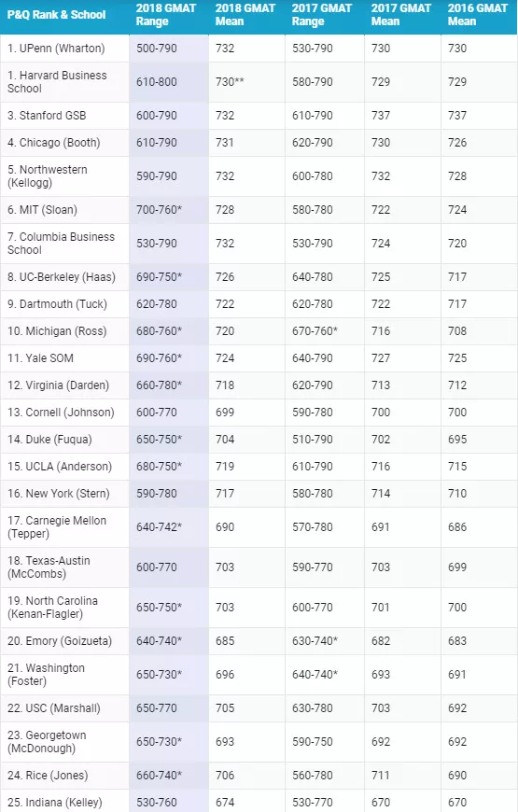Click Emory (Goizueta) 2017 range 630-740*
Image resolution: width=518 pixels, height=812 pixels.
click(x=315, y=640)
